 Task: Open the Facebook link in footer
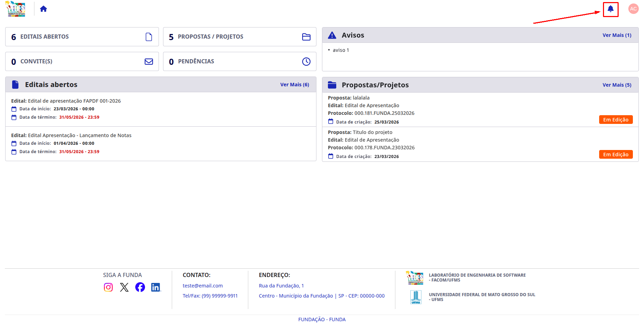coord(140,287)
